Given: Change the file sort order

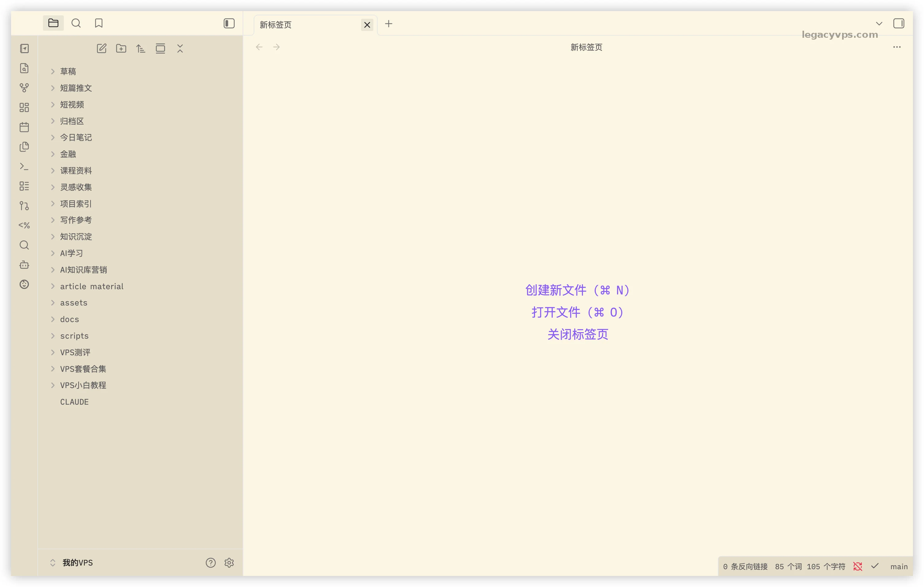Looking at the screenshot, I should [x=141, y=49].
